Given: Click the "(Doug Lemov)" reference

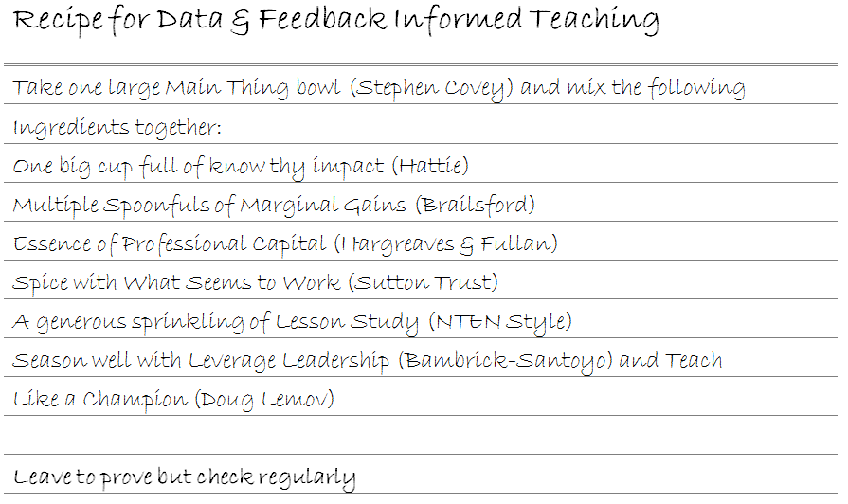Looking at the screenshot, I should (264, 400).
